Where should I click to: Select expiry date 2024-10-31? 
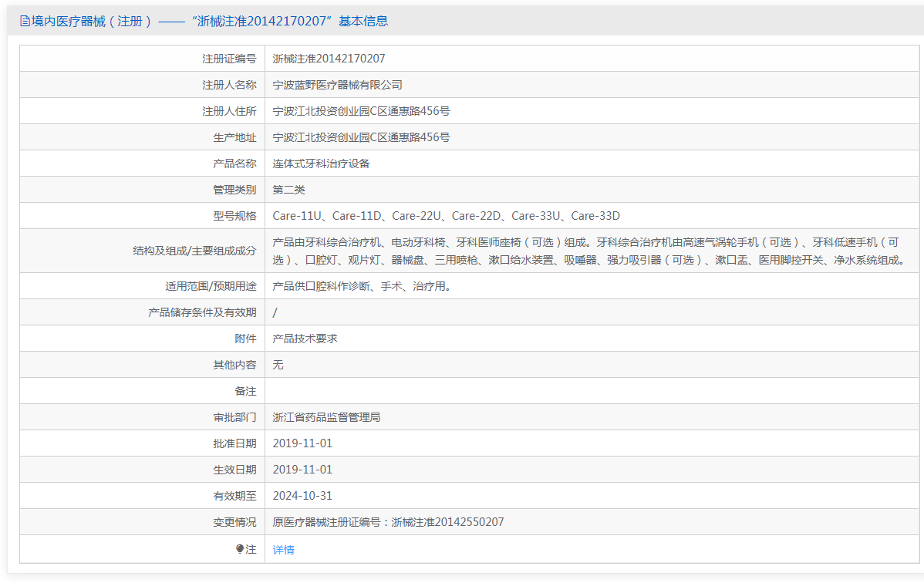(302, 496)
